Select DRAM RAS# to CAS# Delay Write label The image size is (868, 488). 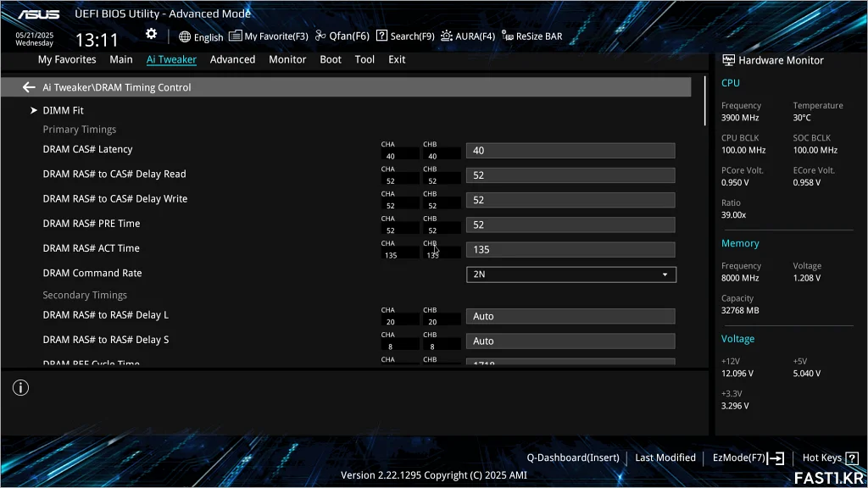[x=115, y=199]
